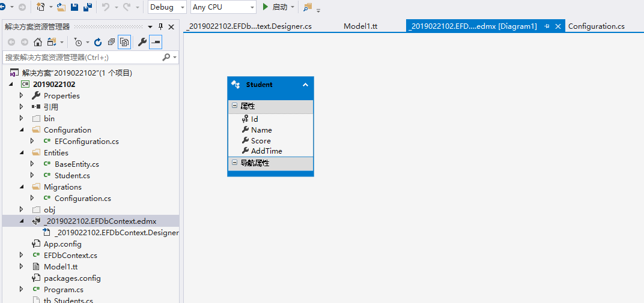
Task: Collapse the 2019022102 project node
Action: point(11,85)
